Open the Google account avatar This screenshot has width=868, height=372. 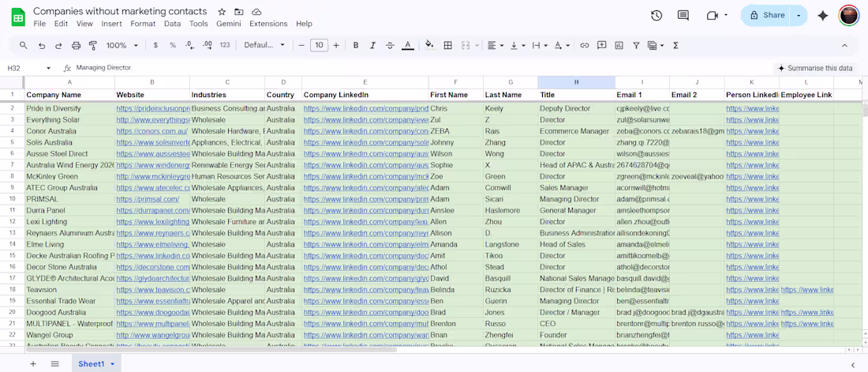point(848,16)
